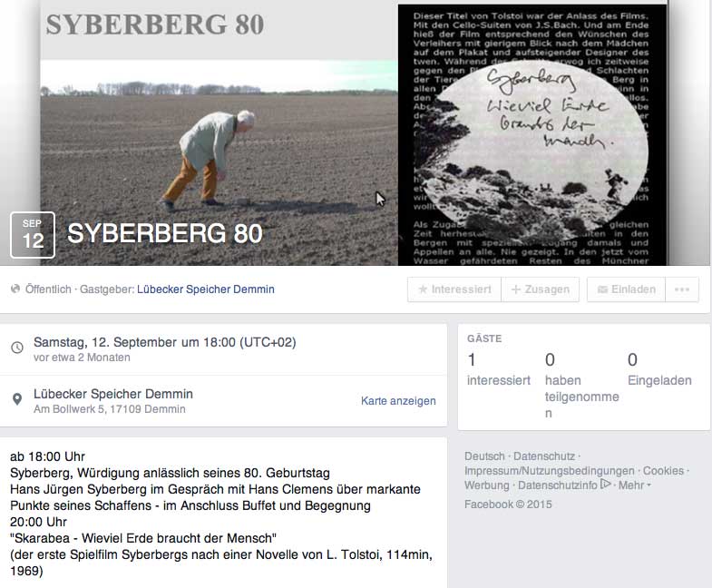Click the star Interessiert button
712x588 pixels.
(454, 289)
